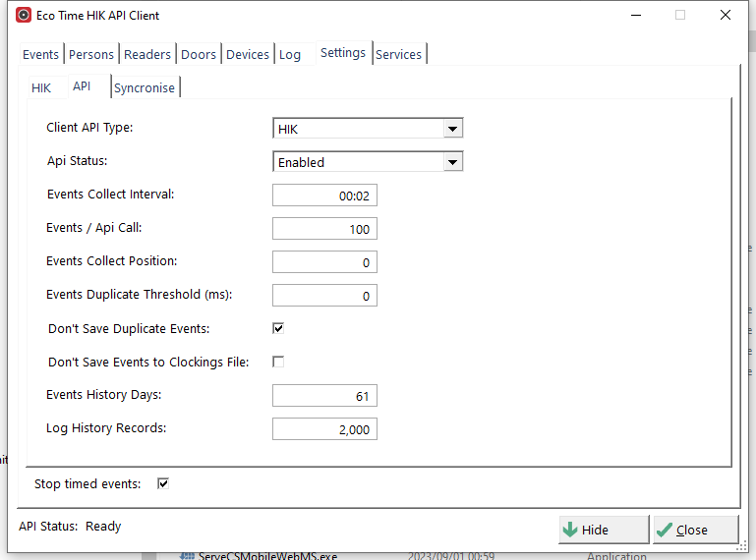Switch to the Events tab
Viewport: 756px width, 560px height.
click(40, 54)
